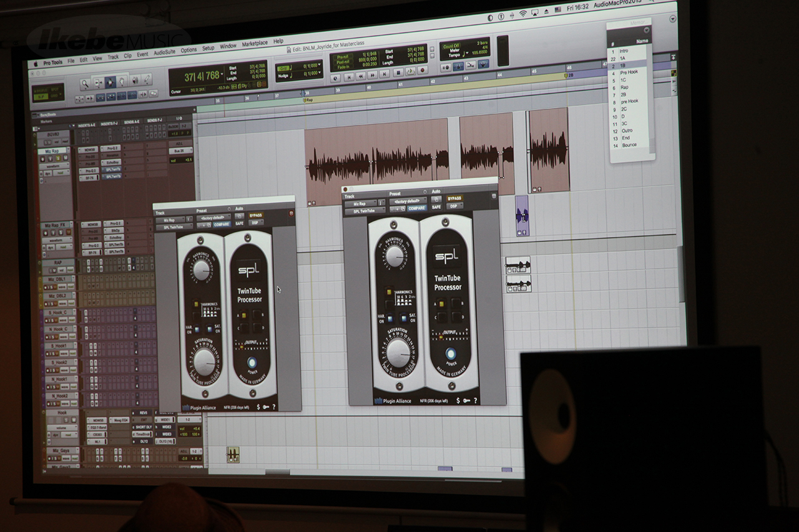Click the help question mark in right TwinTube plugin
Screen dimensions: 799x532
(475, 400)
